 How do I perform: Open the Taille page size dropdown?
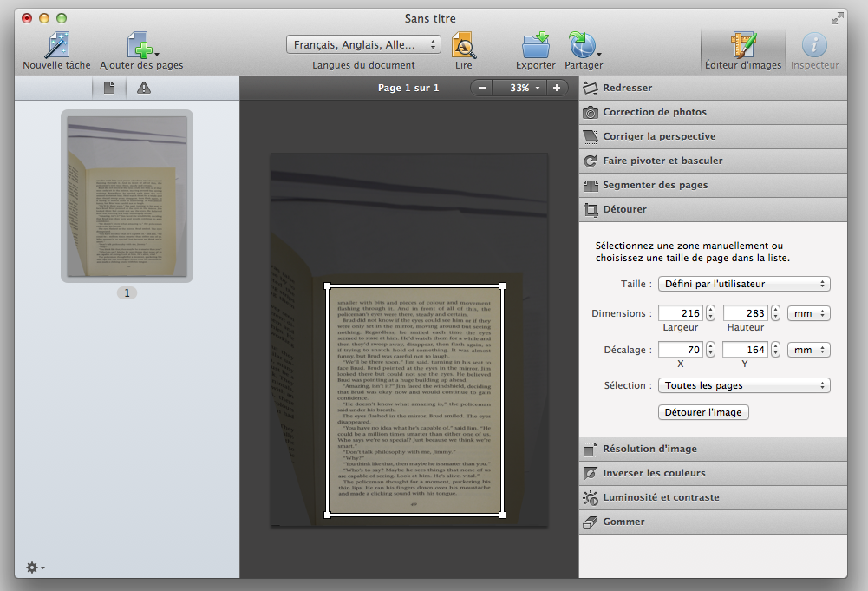744,284
